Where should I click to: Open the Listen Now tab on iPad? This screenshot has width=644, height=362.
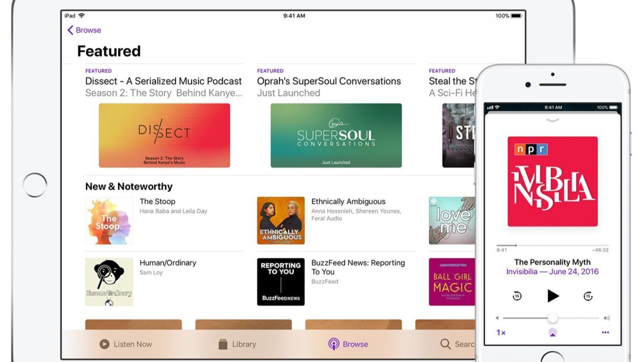[x=126, y=344]
